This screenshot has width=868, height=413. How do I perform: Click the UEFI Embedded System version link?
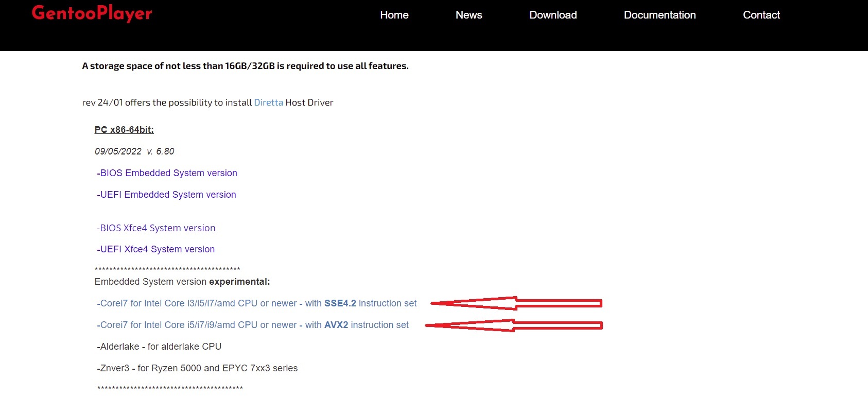click(167, 195)
